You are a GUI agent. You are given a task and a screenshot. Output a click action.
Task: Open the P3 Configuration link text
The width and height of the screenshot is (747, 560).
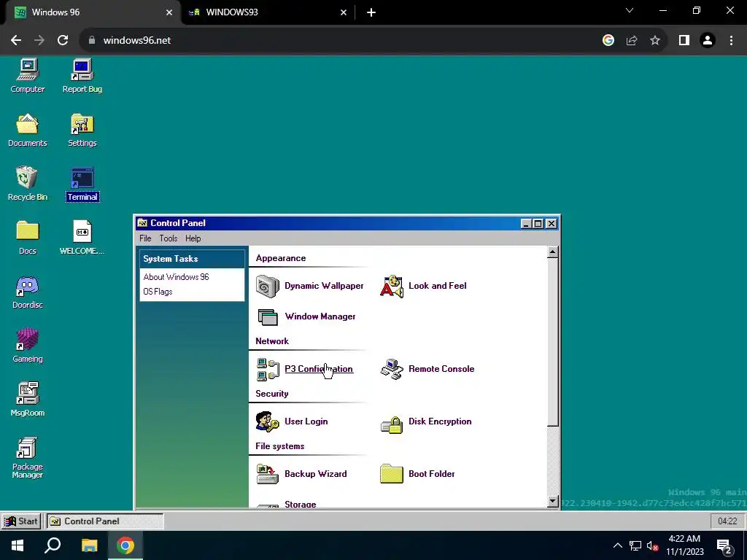tap(319, 368)
